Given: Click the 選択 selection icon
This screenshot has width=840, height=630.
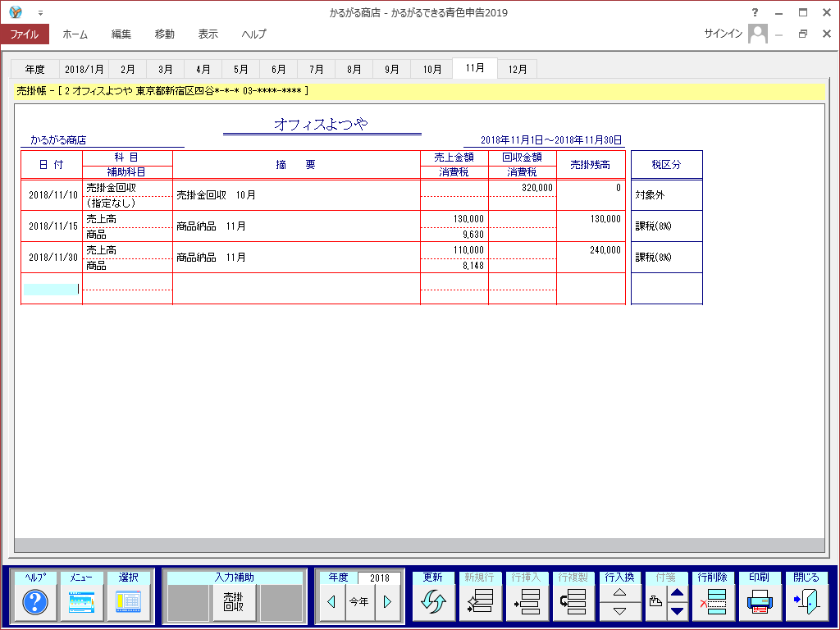Looking at the screenshot, I should pyautogui.click(x=129, y=601).
